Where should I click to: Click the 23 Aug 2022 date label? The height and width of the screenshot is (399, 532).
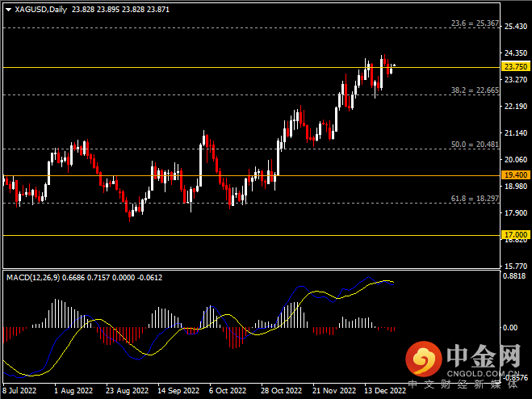tap(128, 390)
